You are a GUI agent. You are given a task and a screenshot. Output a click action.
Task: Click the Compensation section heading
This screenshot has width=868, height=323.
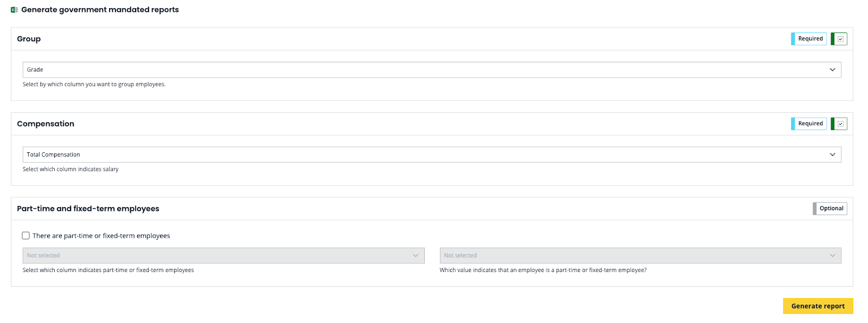coord(46,124)
